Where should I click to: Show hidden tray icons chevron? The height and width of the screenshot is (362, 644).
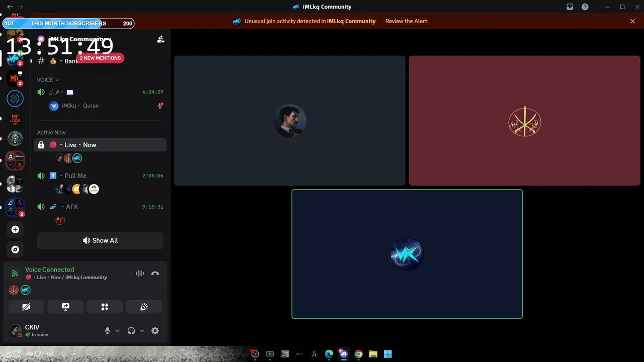tap(74, 354)
